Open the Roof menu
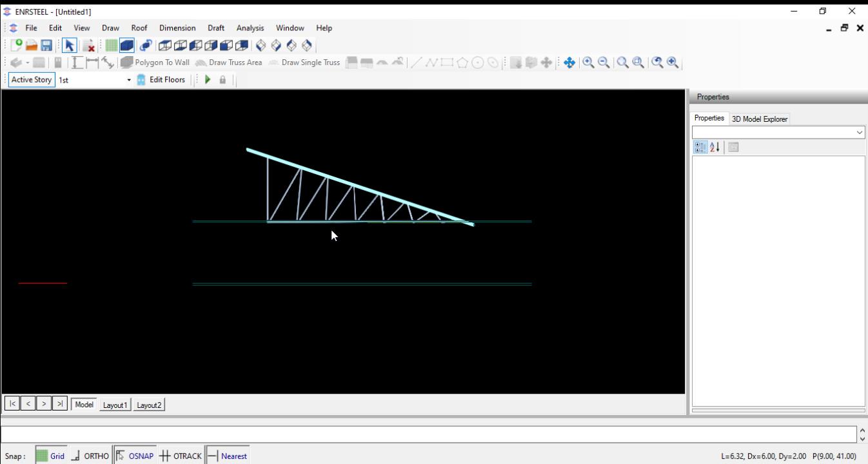The width and height of the screenshot is (868, 464). [139, 28]
